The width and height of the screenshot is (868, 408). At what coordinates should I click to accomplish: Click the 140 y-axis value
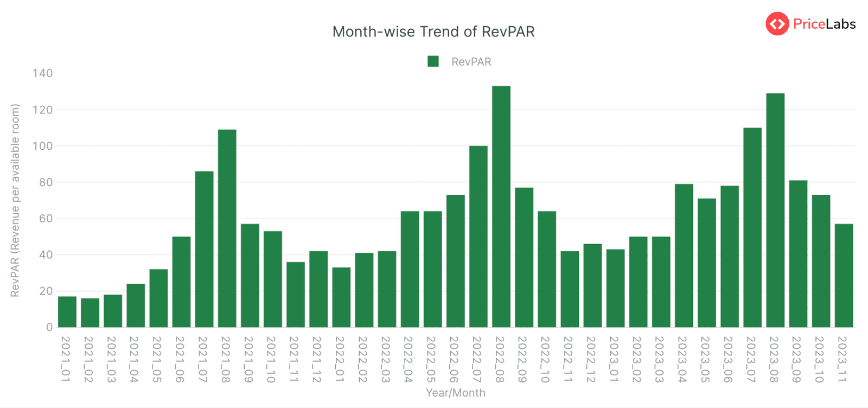pyautogui.click(x=42, y=73)
